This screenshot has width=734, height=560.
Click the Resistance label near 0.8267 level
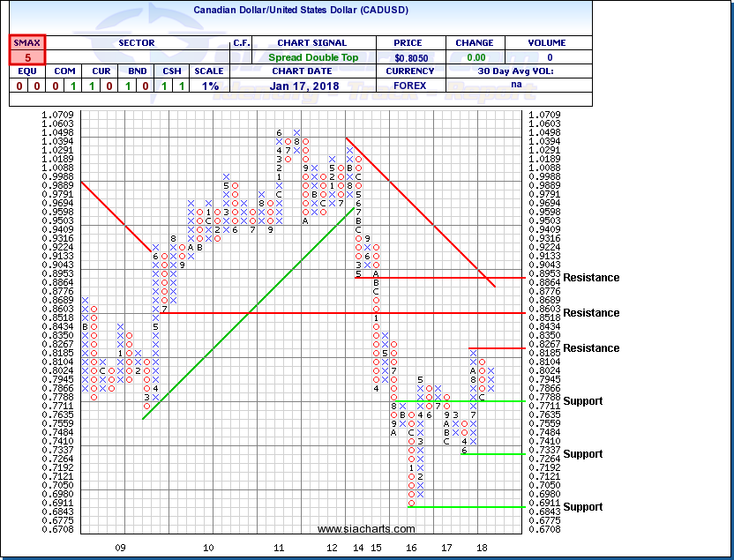pos(591,348)
